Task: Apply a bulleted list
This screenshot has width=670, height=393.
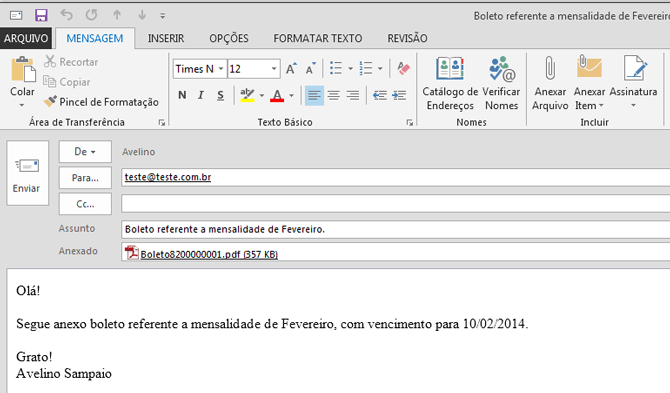Action: coord(336,68)
